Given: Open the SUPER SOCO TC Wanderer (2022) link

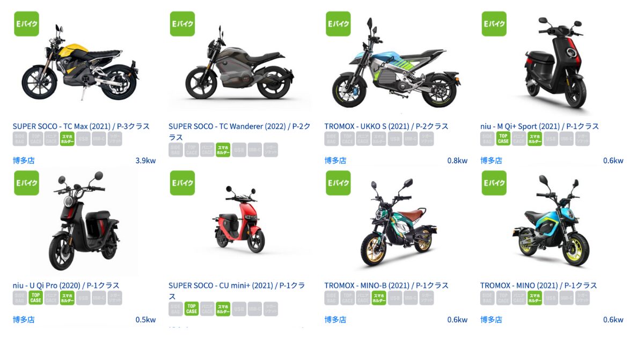Looking at the screenshot, I should click(x=239, y=131).
